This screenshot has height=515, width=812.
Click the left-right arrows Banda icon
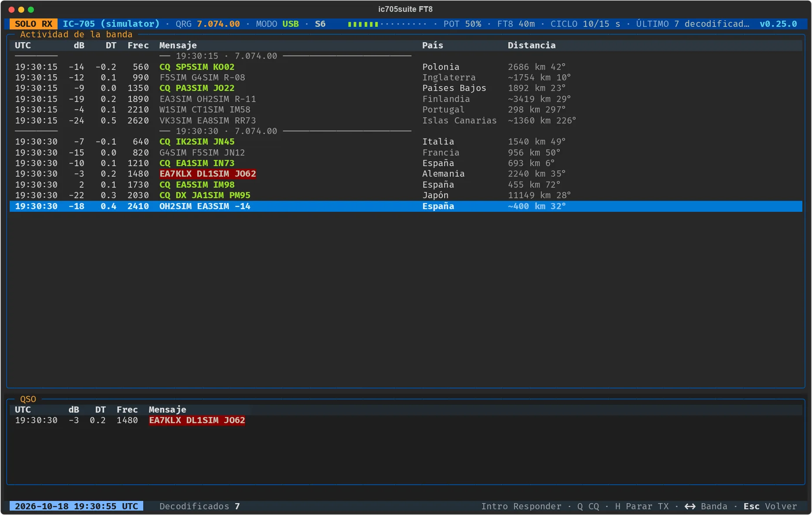[690, 506]
